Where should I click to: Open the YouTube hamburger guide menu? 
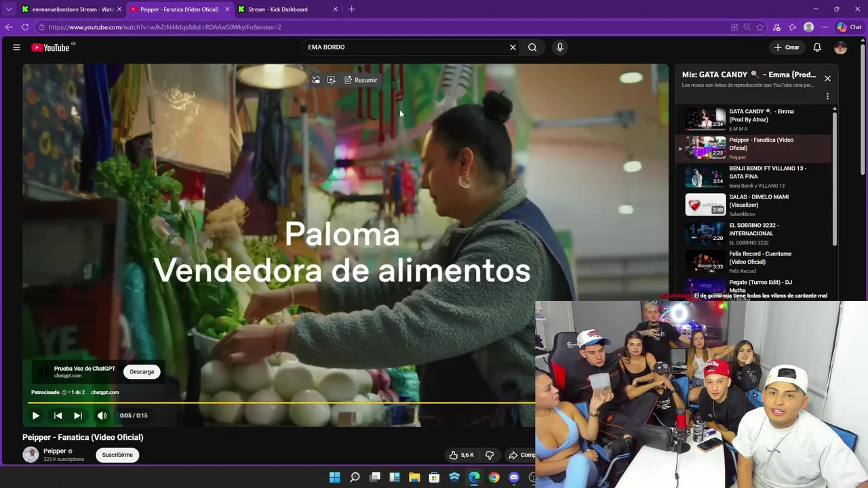coord(16,47)
